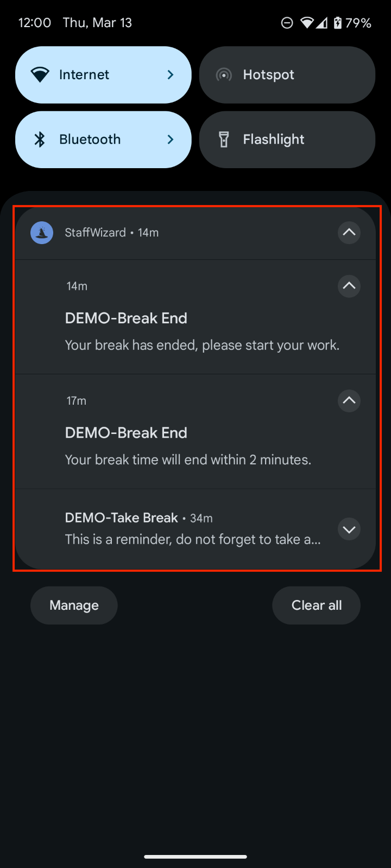This screenshot has height=868, width=391.
Task: Tap the Bluetooth symbol icon
Action: [x=40, y=139]
